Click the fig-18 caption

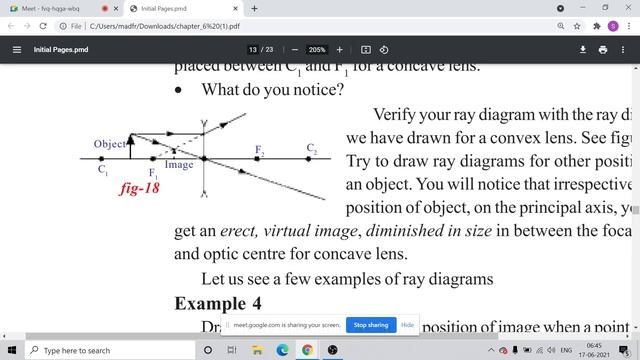[140, 188]
